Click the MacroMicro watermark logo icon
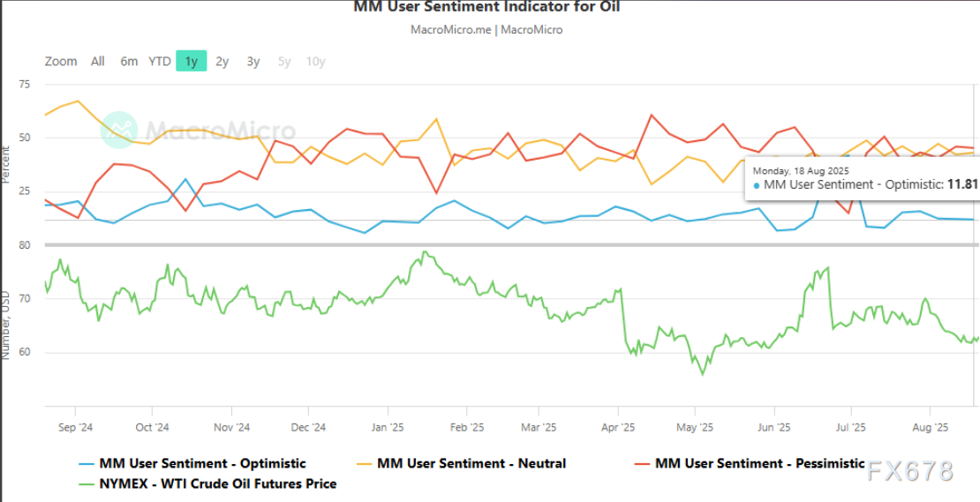 [x=118, y=129]
